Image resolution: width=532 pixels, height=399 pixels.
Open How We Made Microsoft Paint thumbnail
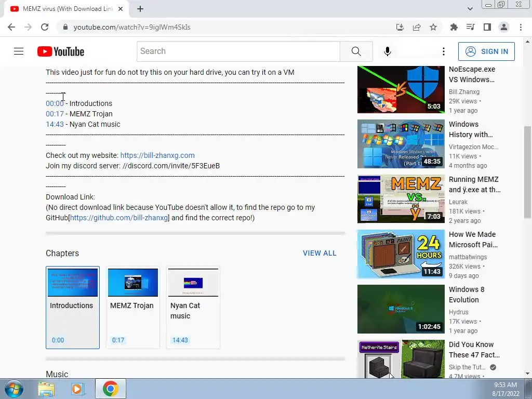401,254
